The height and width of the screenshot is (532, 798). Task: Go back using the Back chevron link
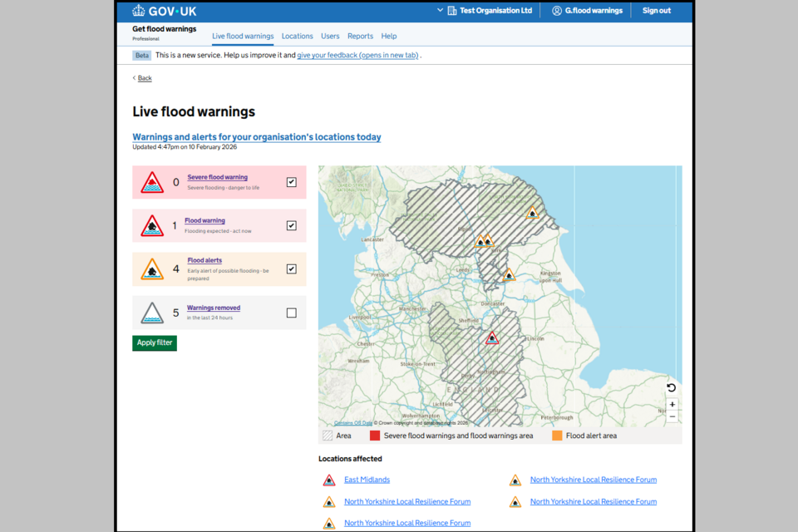point(142,78)
